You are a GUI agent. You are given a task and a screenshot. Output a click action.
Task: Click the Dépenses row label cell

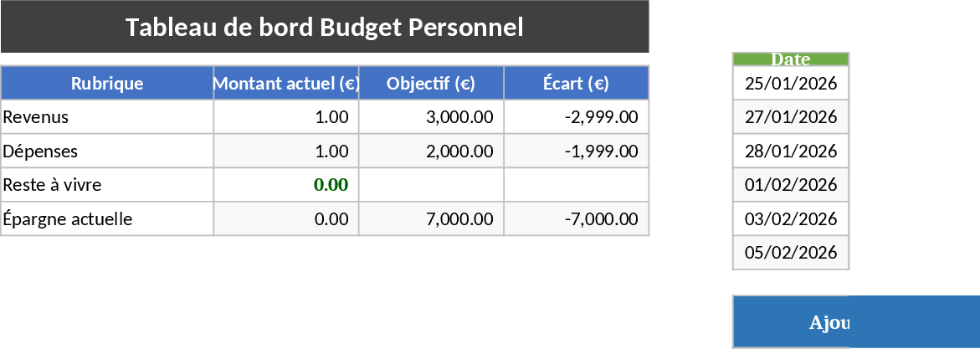(x=107, y=151)
